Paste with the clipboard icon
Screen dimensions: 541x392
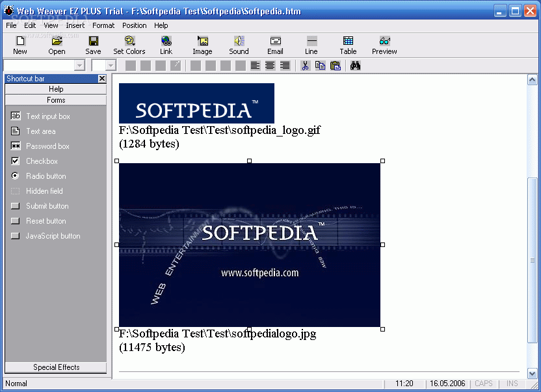point(336,66)
